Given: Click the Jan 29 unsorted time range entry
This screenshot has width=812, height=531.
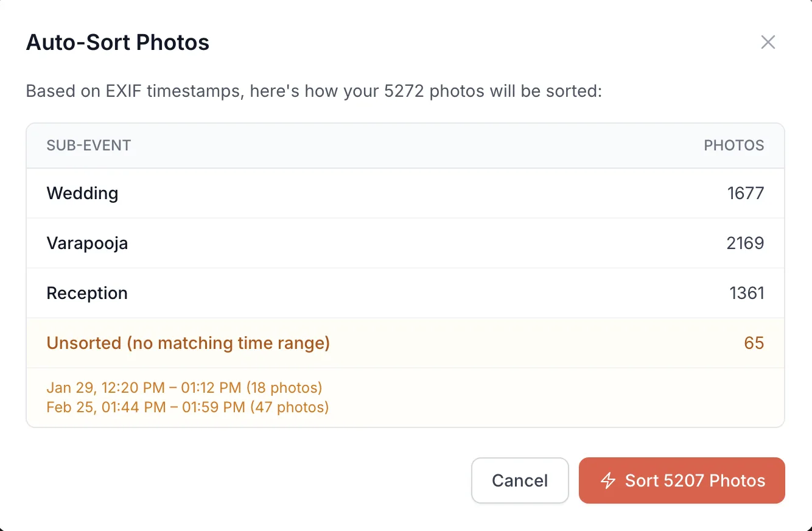Looking at the screenshot, I should click(184, 387).
